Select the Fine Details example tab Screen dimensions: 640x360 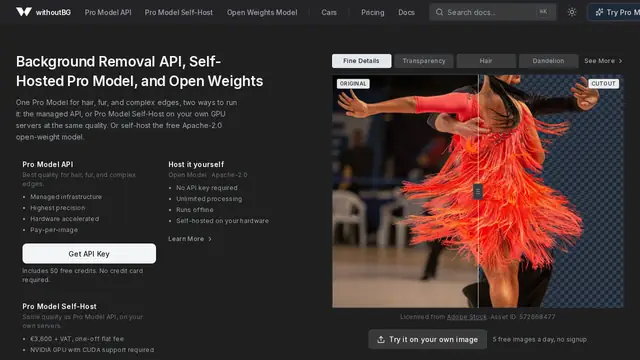tap(361, 61)
